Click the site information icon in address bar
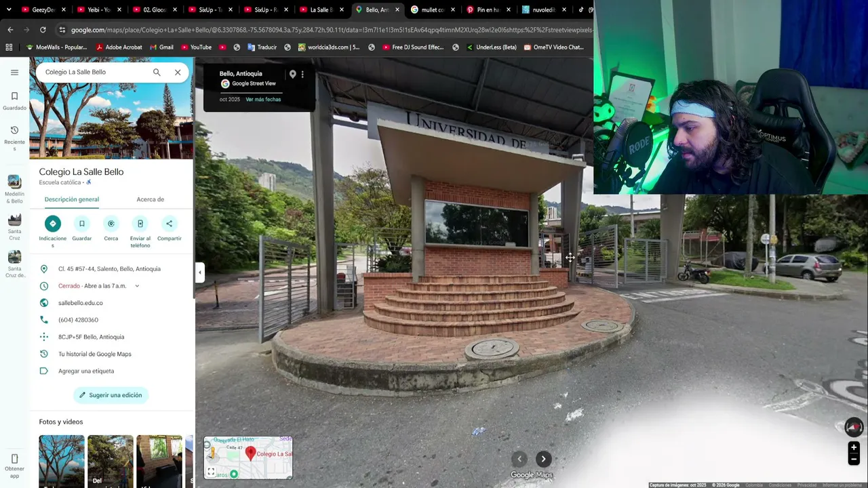The width and height of the screenshot is (868, 488). click(62, 30)
